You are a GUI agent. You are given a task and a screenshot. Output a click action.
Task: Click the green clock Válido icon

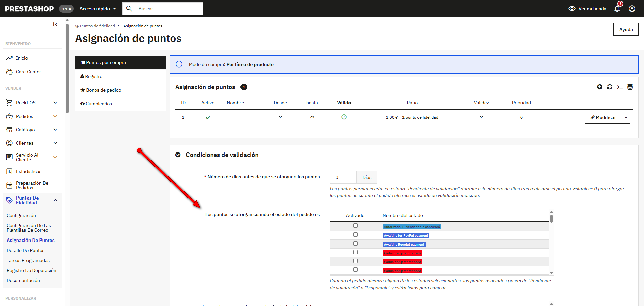tap(344, 117)
